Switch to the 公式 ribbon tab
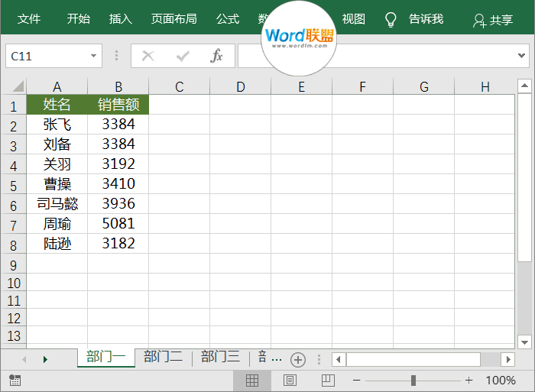The height and width of the screenshot is (392, 535). click(228, 19)
